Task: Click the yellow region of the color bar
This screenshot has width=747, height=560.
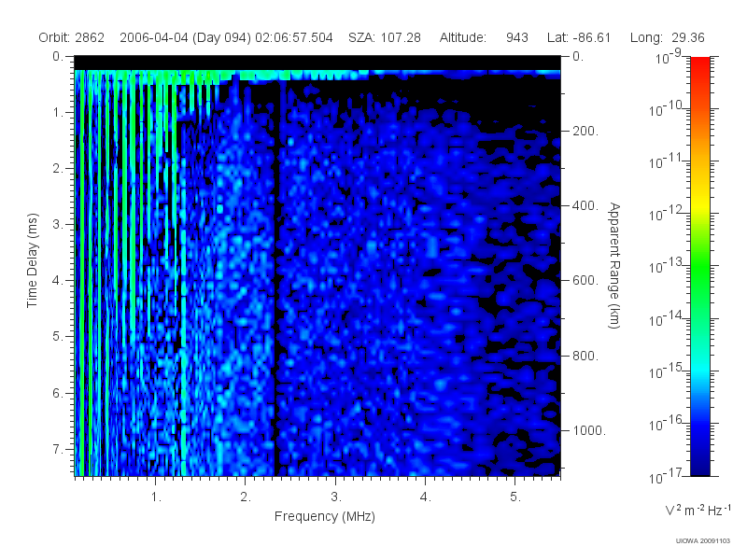Action: coord(700,203)
